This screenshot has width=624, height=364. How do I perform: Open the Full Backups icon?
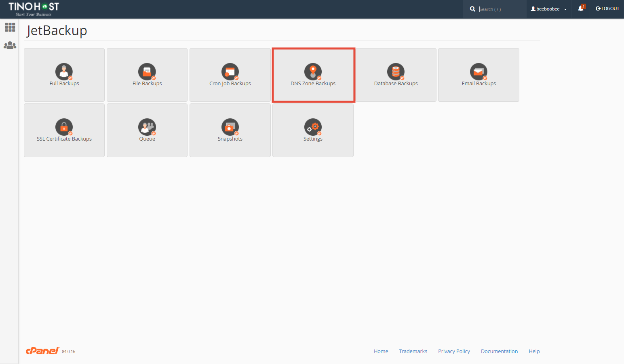tap(64, 72)
